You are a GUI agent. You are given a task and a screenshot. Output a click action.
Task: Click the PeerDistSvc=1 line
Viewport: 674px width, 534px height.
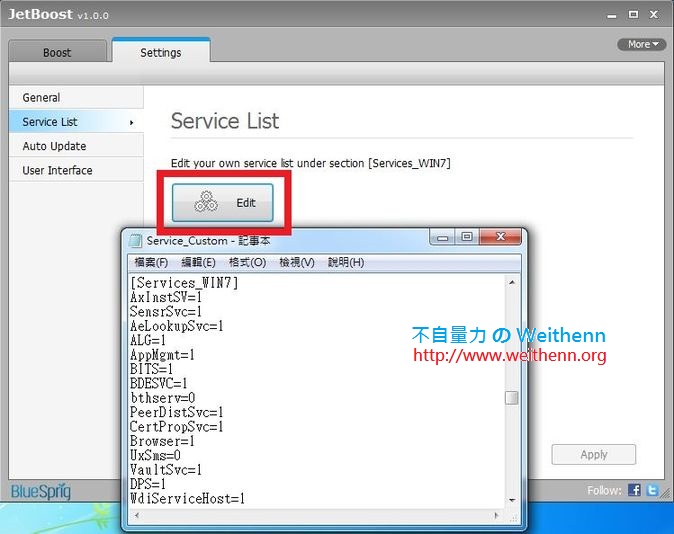(177, 412)
